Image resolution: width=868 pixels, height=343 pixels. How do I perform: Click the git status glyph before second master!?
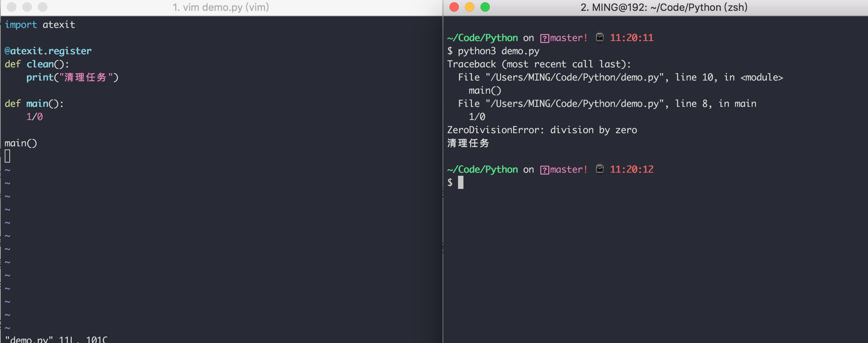(x=544, y=170)
